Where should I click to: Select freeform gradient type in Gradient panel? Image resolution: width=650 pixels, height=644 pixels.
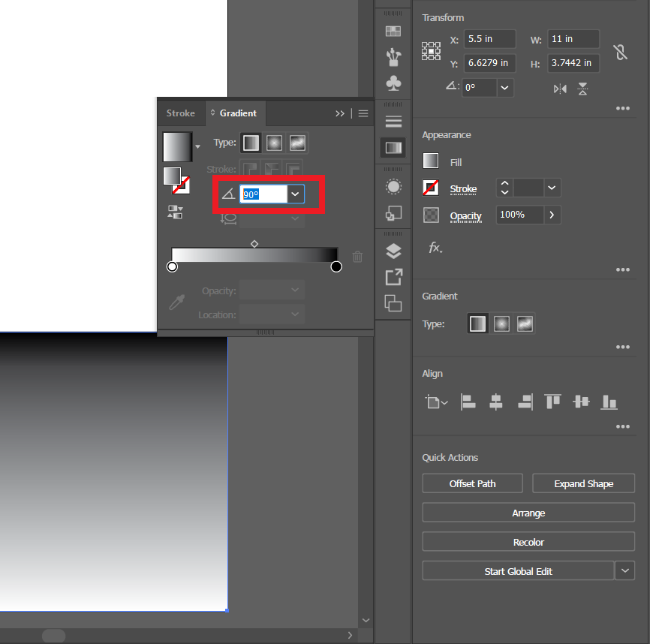(296, 143)
